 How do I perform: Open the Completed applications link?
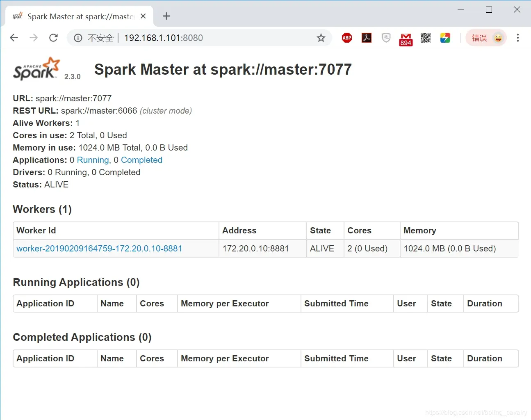click(x=141, y=160)
